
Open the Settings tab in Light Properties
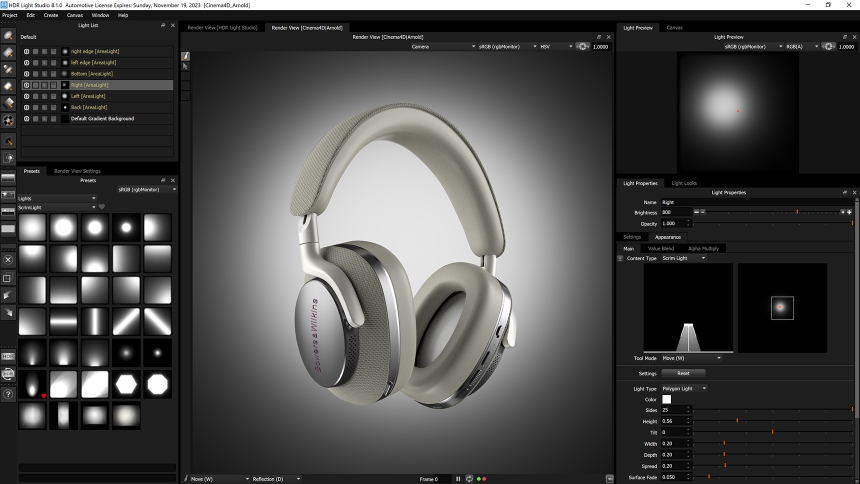(x=631, y=237)
